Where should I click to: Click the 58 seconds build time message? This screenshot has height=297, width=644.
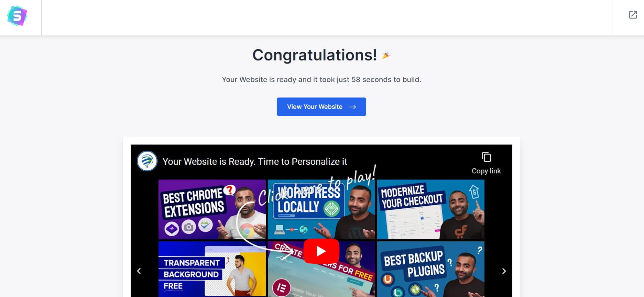tap(321, 80)
